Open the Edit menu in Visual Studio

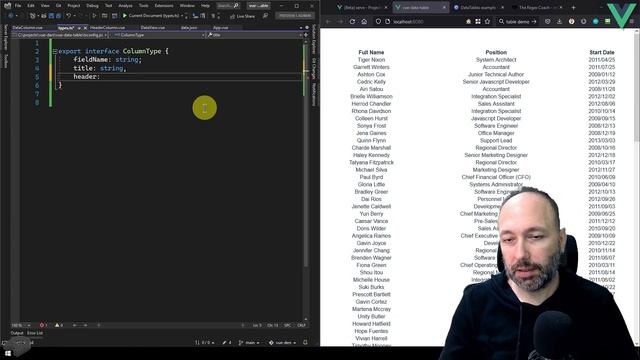click(x=31, y=6)
